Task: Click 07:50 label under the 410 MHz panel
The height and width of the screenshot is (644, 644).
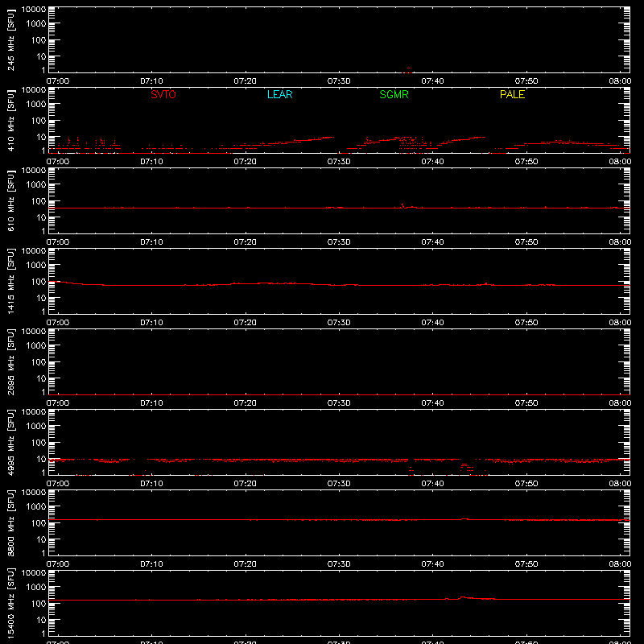Action: click(526, 162)
